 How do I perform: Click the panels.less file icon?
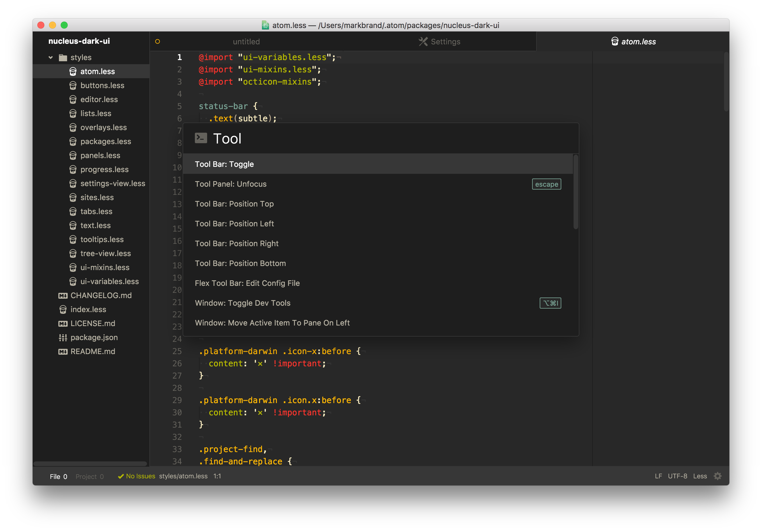tap(73, 155)
